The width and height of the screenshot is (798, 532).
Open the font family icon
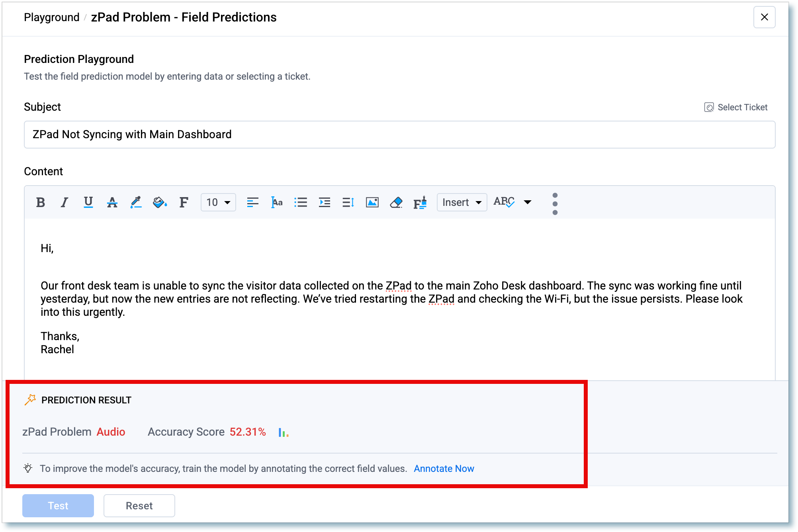click(x=184, y=202)
